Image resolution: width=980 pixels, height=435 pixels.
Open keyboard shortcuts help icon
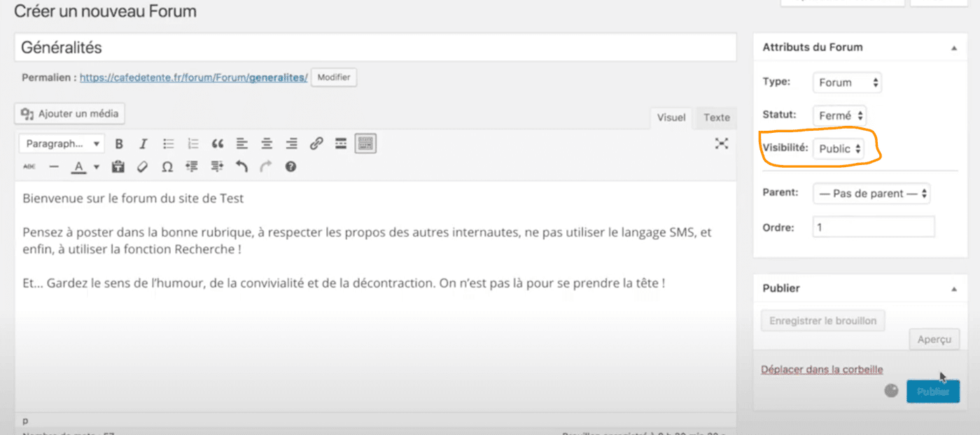tap(290, 167)
